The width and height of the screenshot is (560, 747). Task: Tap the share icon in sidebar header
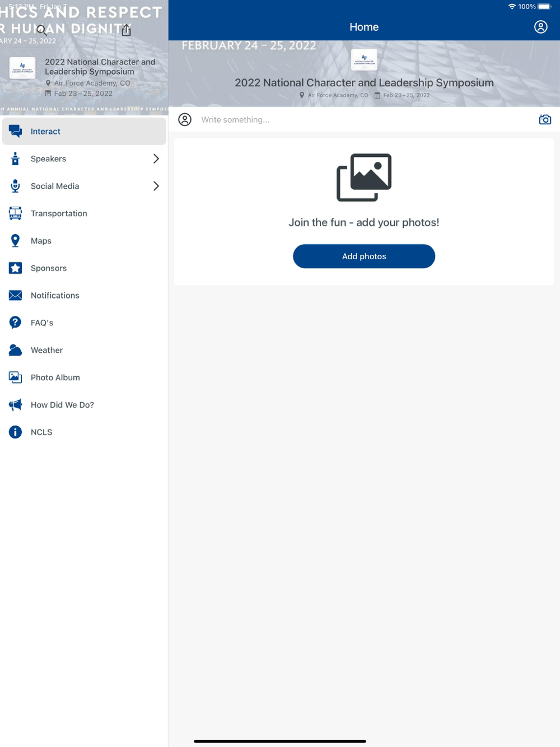127,30
